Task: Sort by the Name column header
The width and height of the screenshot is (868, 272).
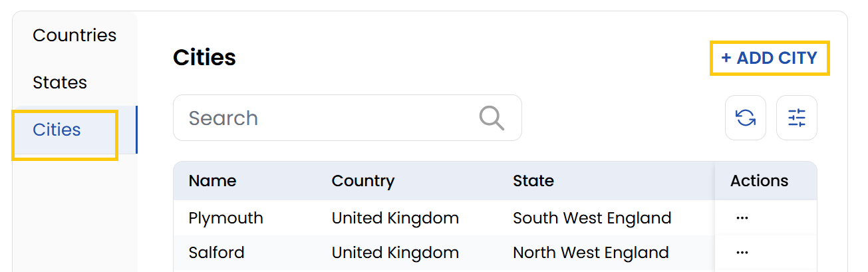Action: point(212,181)
